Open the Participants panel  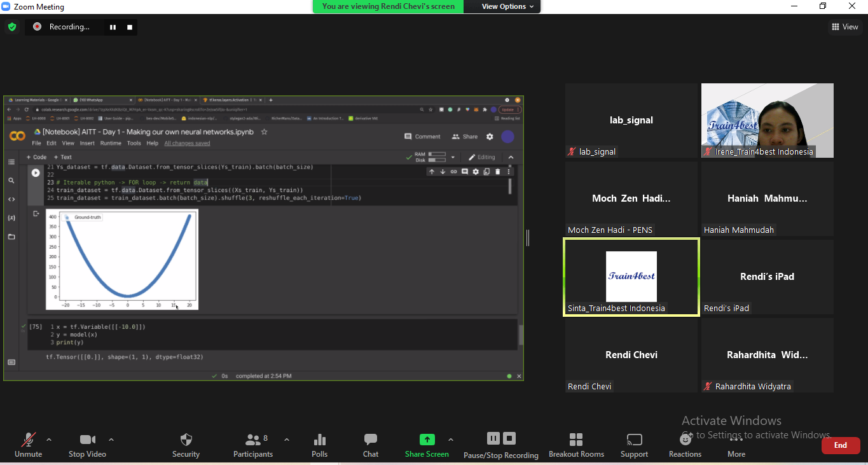click(253, 445)
